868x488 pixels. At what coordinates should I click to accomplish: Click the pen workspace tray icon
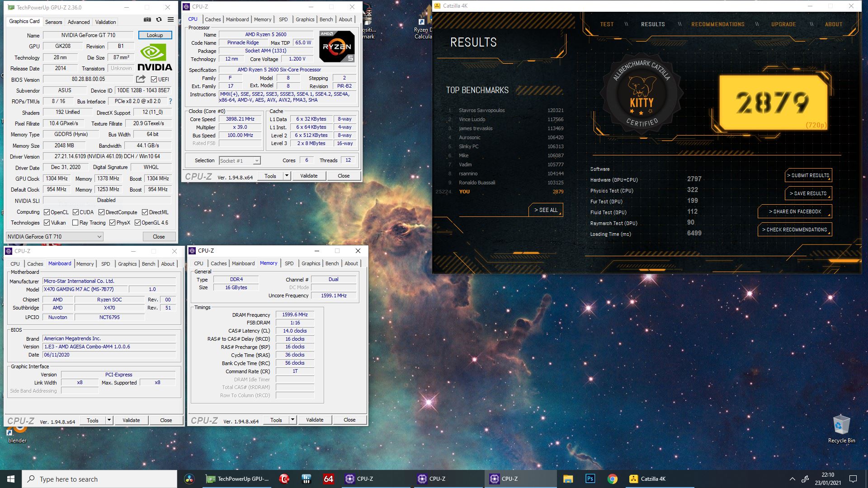coord(805,479)
